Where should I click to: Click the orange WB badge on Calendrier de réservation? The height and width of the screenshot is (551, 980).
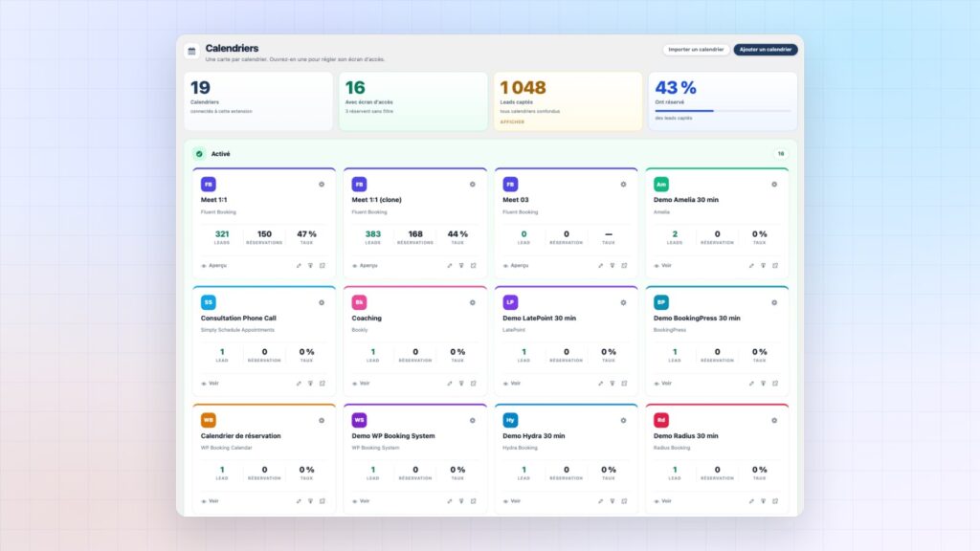click(208, 420)
